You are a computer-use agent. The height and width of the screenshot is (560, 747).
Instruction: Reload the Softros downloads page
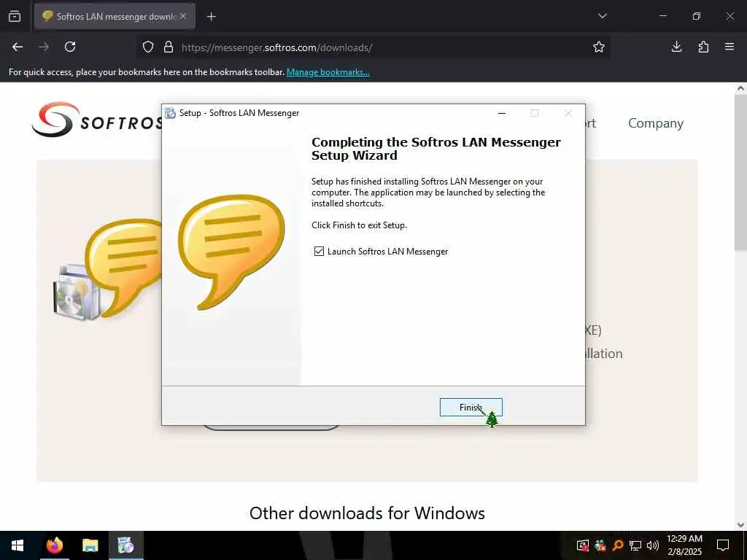pos(70,47)
